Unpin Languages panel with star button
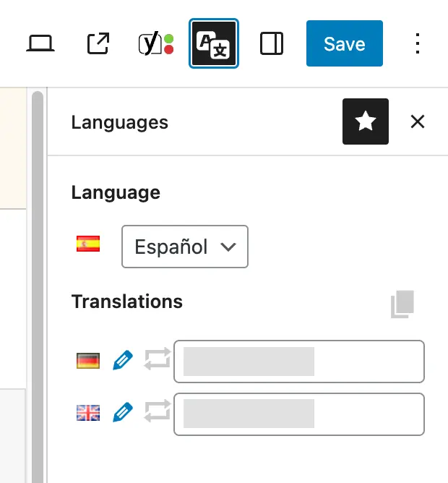448x483 pixels. click(x=365, y=121)
